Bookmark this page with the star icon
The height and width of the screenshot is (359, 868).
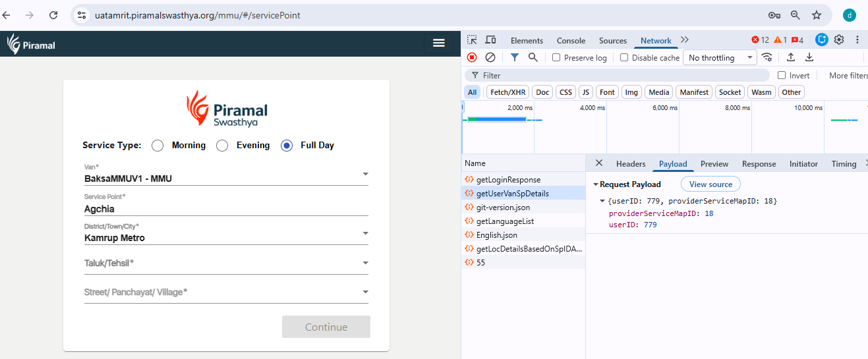coord(817,15)
